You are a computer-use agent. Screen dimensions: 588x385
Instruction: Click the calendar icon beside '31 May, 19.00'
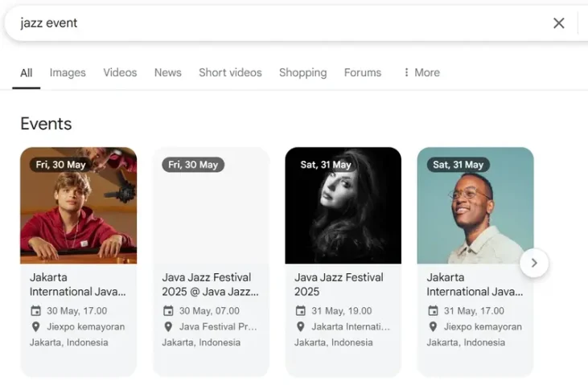300,311
